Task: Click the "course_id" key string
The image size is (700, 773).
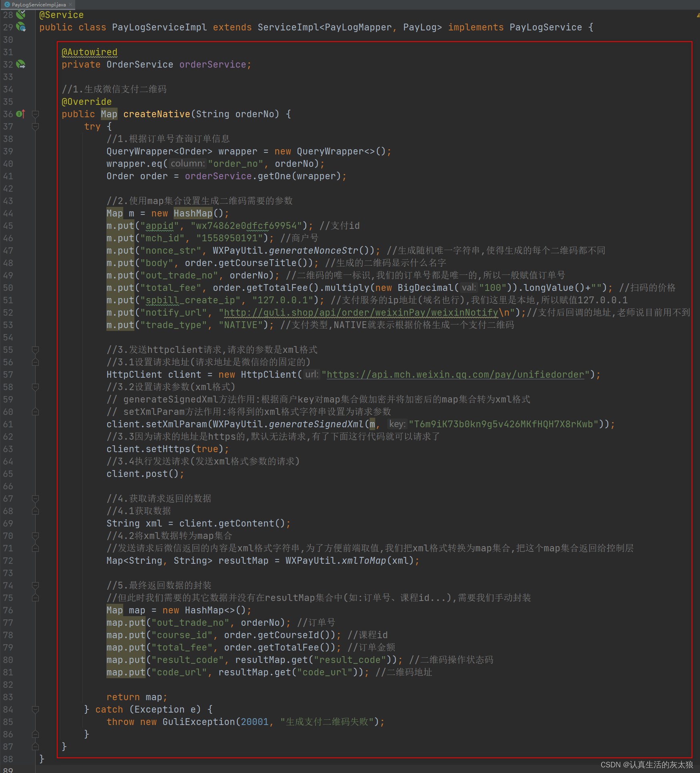Action: 182,635
